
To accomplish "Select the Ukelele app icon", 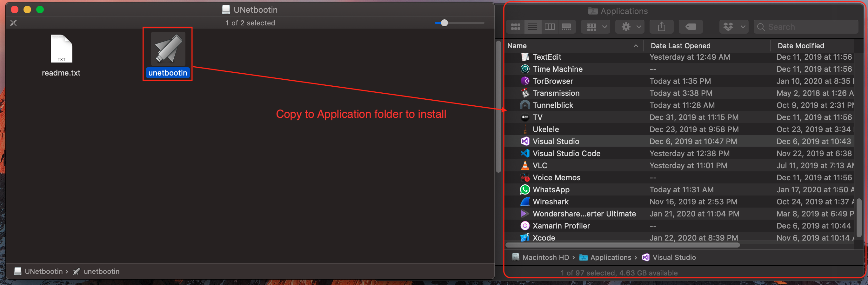I will coord(525,129).
